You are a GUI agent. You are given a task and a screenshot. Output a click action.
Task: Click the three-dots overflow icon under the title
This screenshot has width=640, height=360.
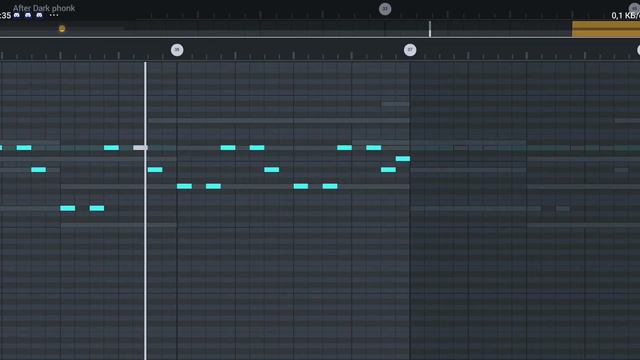point(54,15)
